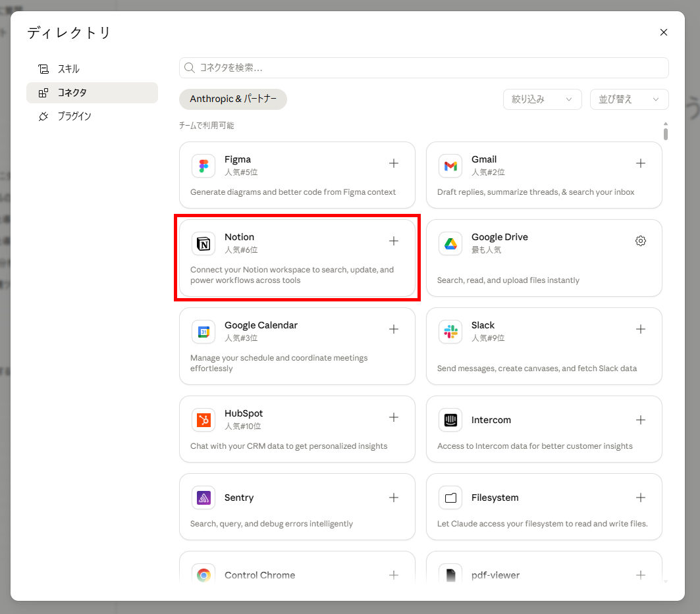
Task: Add the Filesystem connector with plus icon
Action: (x=640, y=498)
